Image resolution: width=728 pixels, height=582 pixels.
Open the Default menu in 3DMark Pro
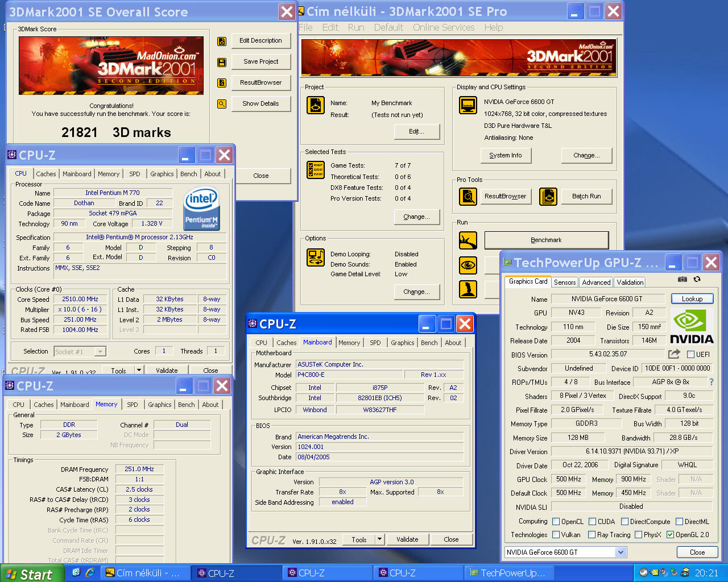tap(388, 27)
